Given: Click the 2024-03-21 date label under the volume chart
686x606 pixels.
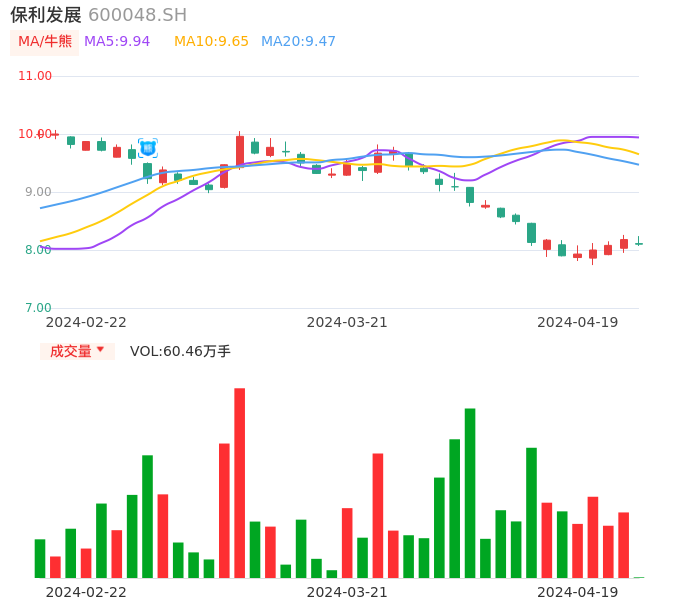Looking at the screenshot, I should [347, 592].
